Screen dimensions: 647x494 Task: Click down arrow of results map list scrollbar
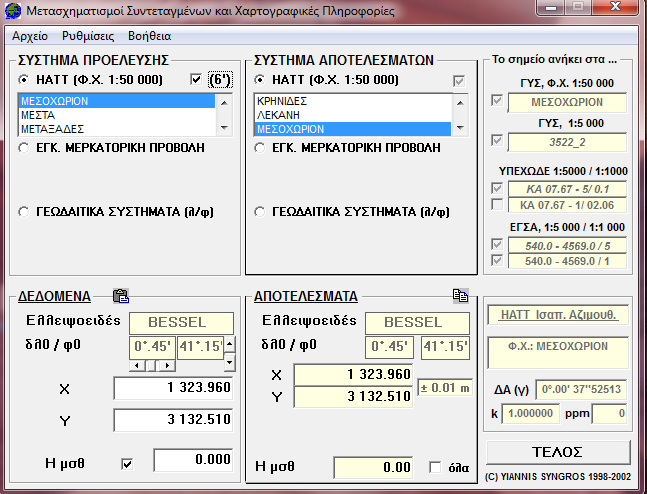pyautogui.click(x=460, y=128)
